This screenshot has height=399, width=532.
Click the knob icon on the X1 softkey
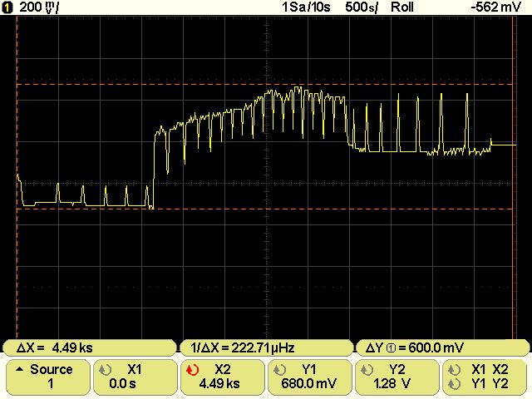coord(106,369)
